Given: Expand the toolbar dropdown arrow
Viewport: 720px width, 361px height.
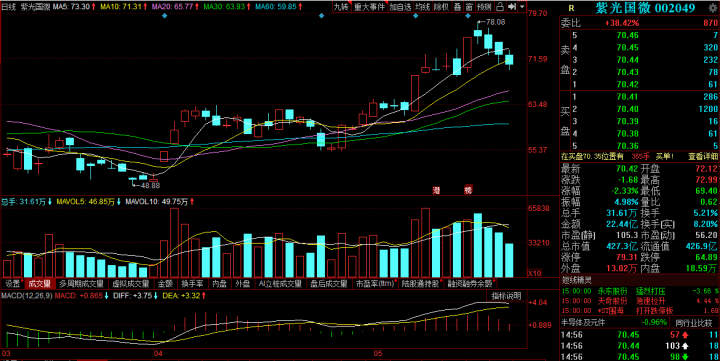Looking at the screenshot, I should pyautogui.click(x=522, y=7).
